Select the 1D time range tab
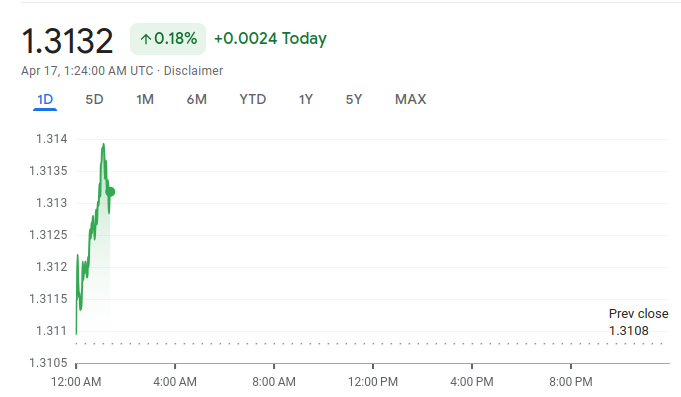The width and height of the screenshot is (681, 397). (x=45, y=99)
